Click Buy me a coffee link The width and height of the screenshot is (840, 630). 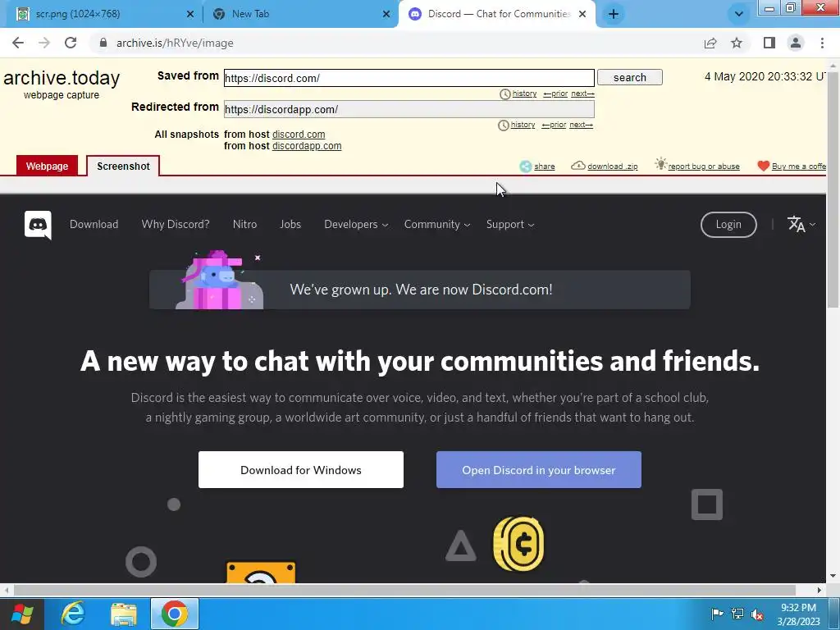click(798, 167)
